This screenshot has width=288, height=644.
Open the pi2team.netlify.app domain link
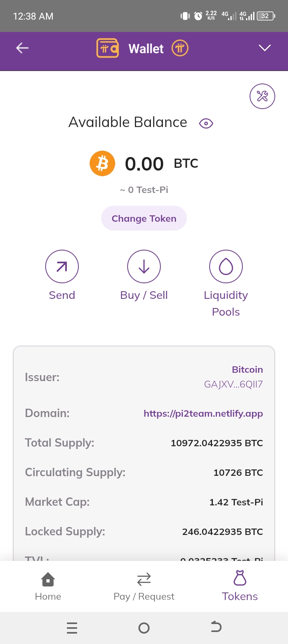pos(203,413)
